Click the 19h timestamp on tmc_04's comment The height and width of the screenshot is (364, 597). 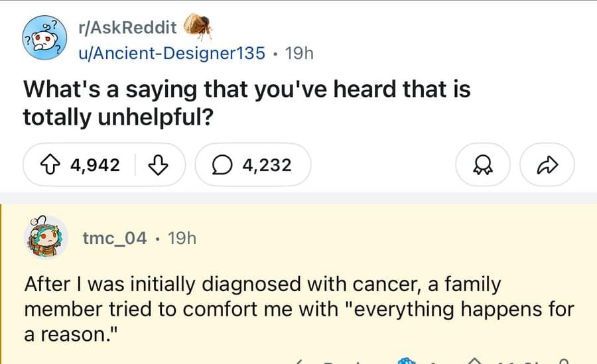click(182, 238)
